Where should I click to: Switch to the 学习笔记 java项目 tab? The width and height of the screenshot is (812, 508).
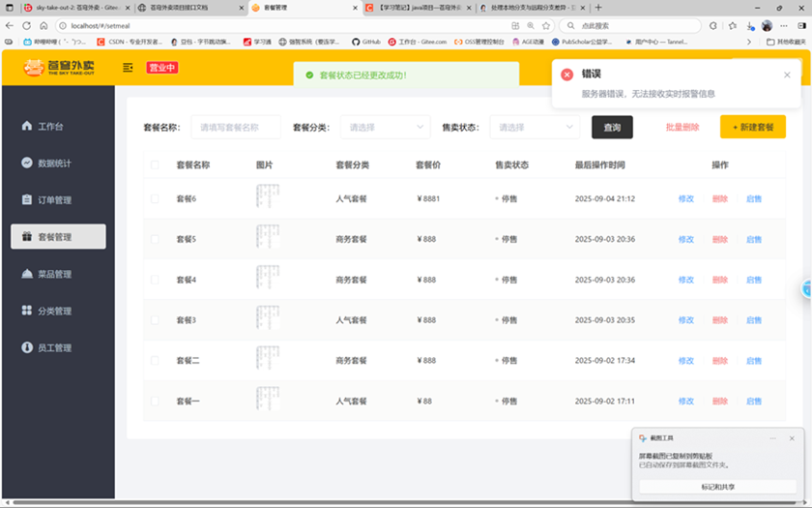(x=419, y=8)
